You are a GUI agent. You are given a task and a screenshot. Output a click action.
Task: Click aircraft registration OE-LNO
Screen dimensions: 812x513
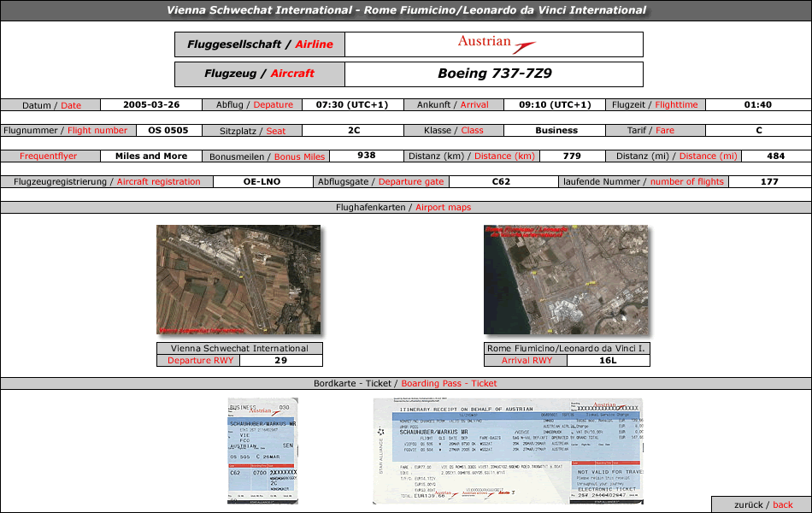262,182
